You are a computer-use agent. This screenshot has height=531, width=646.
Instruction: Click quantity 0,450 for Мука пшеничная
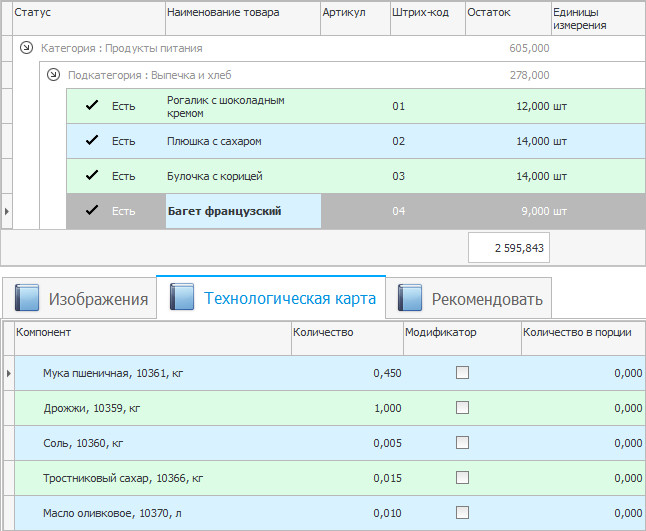[x=387, y=373]
